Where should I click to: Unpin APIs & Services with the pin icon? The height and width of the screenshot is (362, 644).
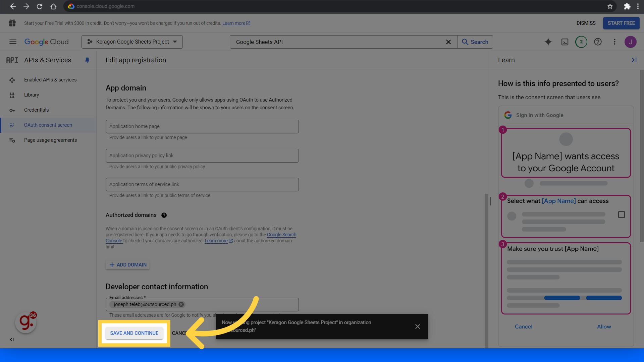[x=87, y=60]
